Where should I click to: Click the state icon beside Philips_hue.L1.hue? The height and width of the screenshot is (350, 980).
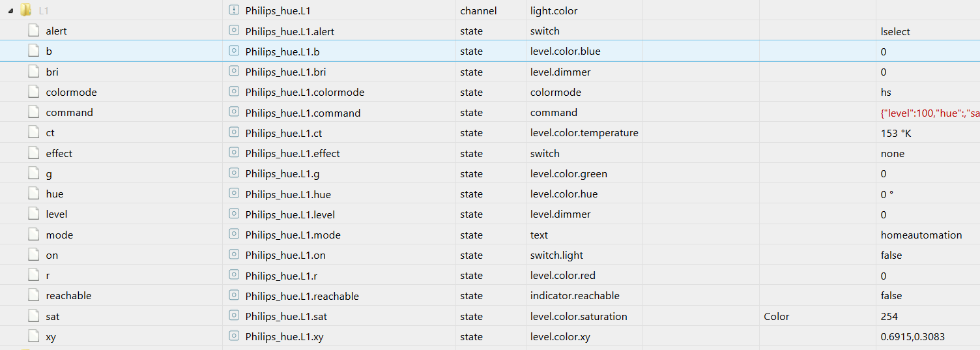(234, 194)
